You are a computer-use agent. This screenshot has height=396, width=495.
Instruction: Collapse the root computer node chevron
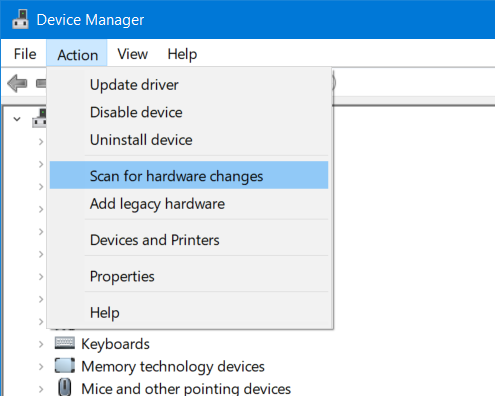click(17, 119)
